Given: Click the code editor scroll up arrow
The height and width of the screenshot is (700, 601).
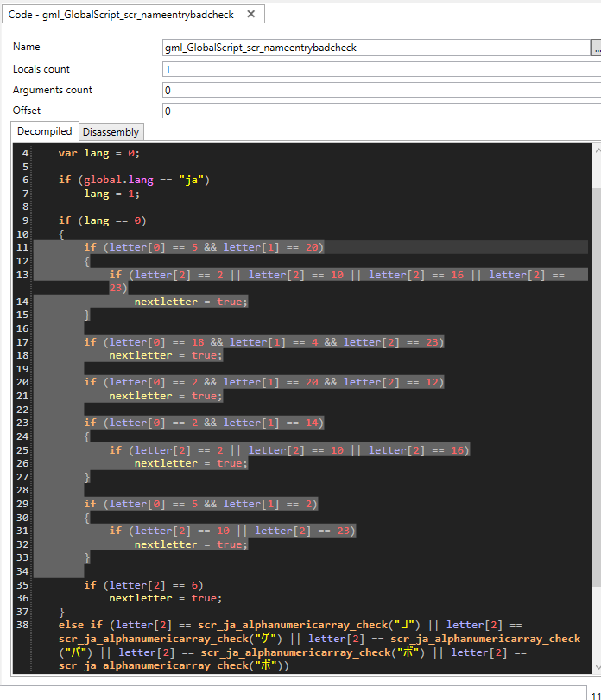Looking at the screenshot, I should pos(597,151).
